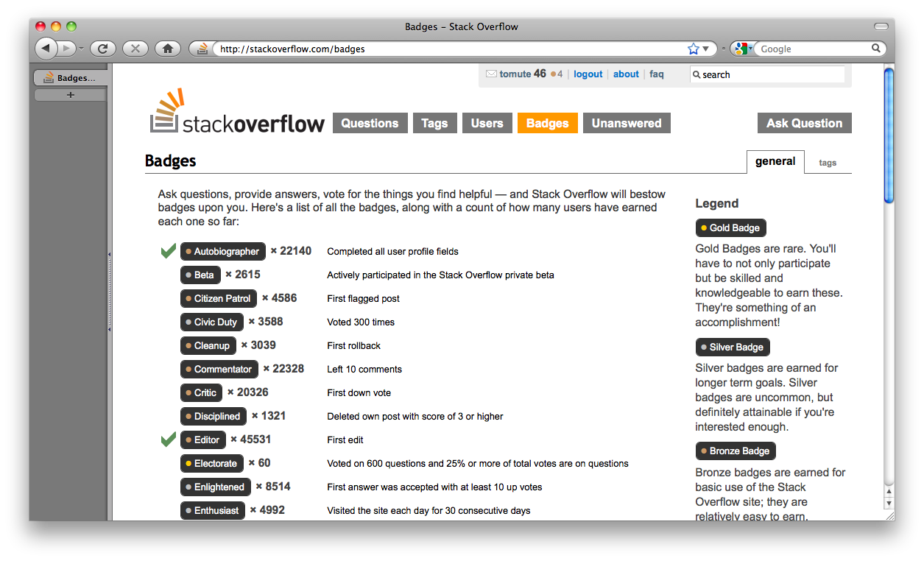Click the Silver Badge legend label

tap(733, 347)
